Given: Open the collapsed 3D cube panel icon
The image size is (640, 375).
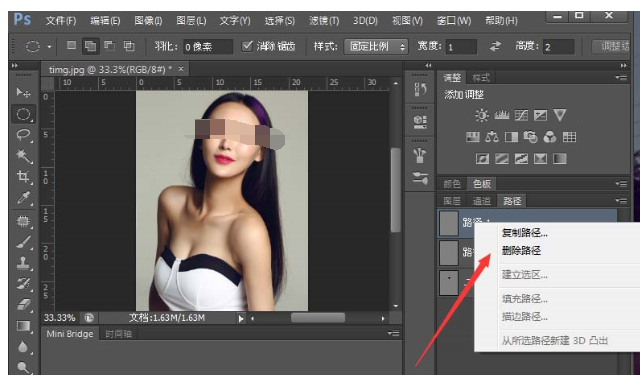Looking at the screenshot, I should click(x=420, y=122).
